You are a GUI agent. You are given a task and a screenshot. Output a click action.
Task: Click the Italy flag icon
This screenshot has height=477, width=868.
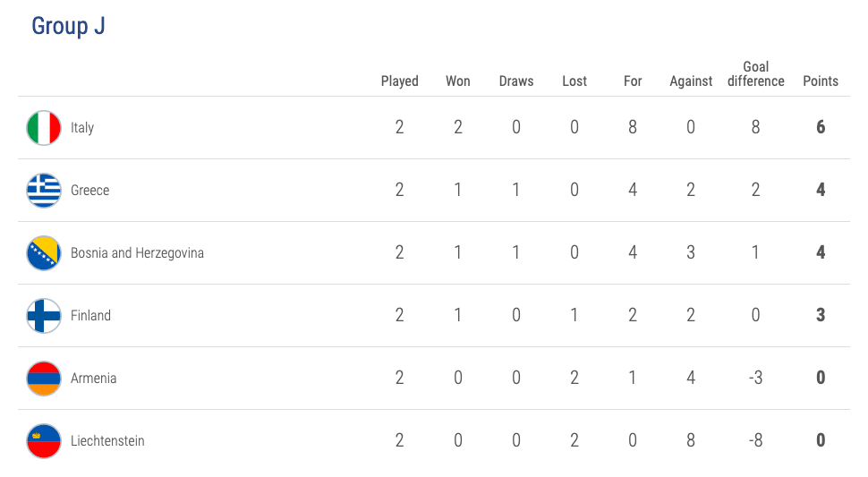tap(44, 128)
